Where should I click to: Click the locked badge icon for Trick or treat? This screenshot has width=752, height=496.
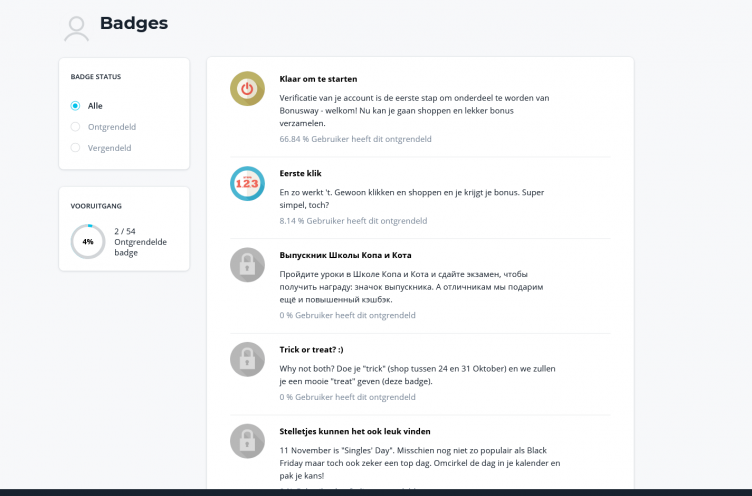point(247,359)
